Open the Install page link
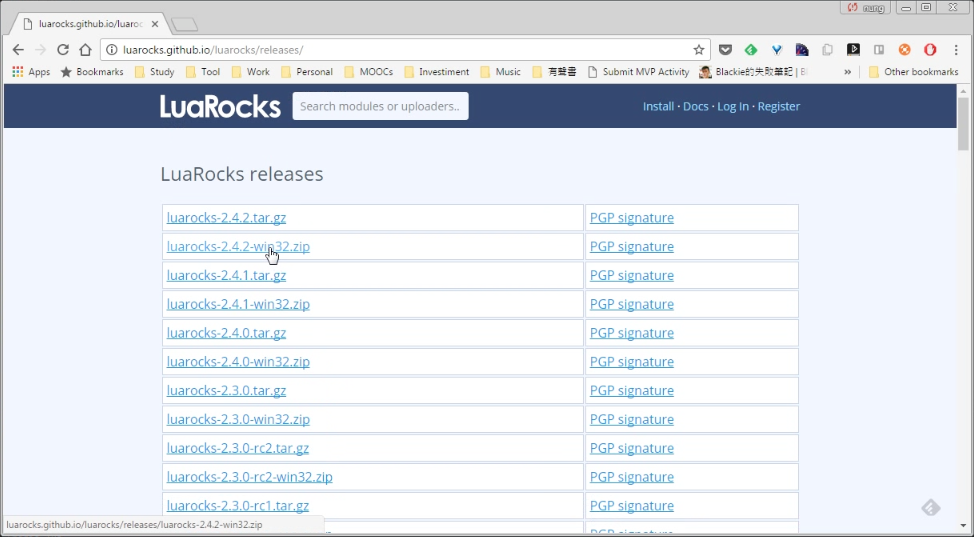The width and height of the screenshot is (974, 537). pos(658,106)
